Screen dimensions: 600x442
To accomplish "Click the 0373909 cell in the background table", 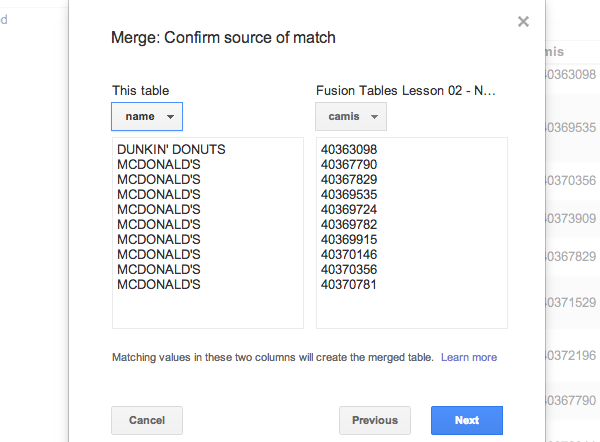I will click(x=571, y=218).
